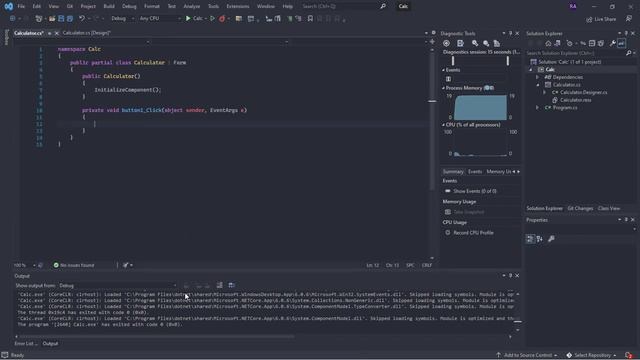640x360 pixels.
Task: Click the Undo arrow in toolbar
Action: point(82,18)
